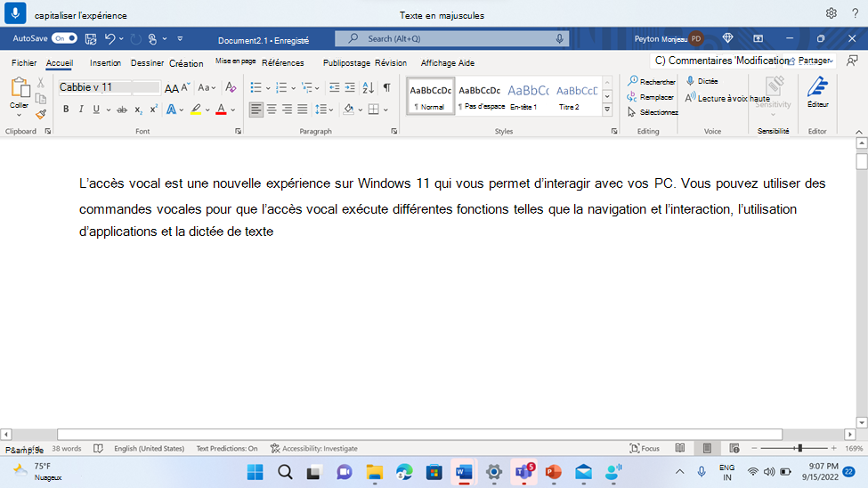Apply red font color
Screen dimensions: 868x488
[221, 110]
